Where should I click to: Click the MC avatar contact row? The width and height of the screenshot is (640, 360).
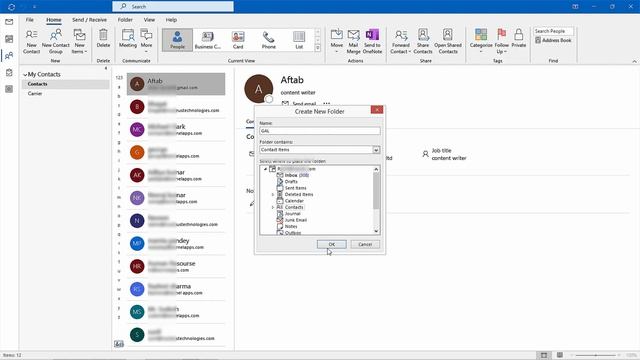coord(176,130)
